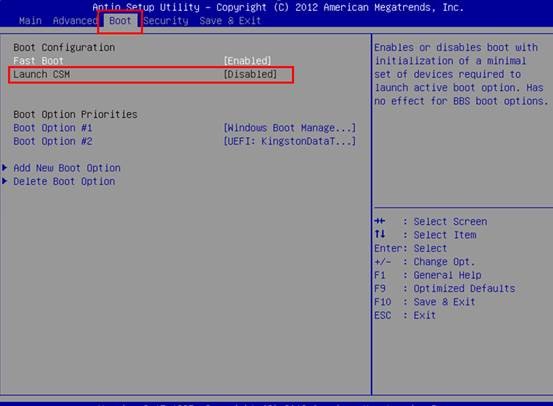Toggle the Fast Boot [Enabled] value
This screenshot has height=406, width=553.
248,61
